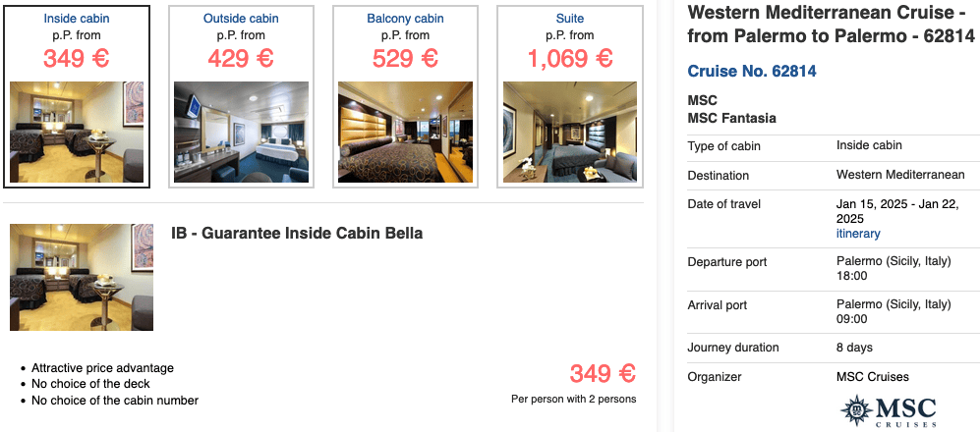This screenshot has height=432, width=980.
Task: Click the IB - Guarantee Inside Cabin Bella title
Action: (297, 234)
